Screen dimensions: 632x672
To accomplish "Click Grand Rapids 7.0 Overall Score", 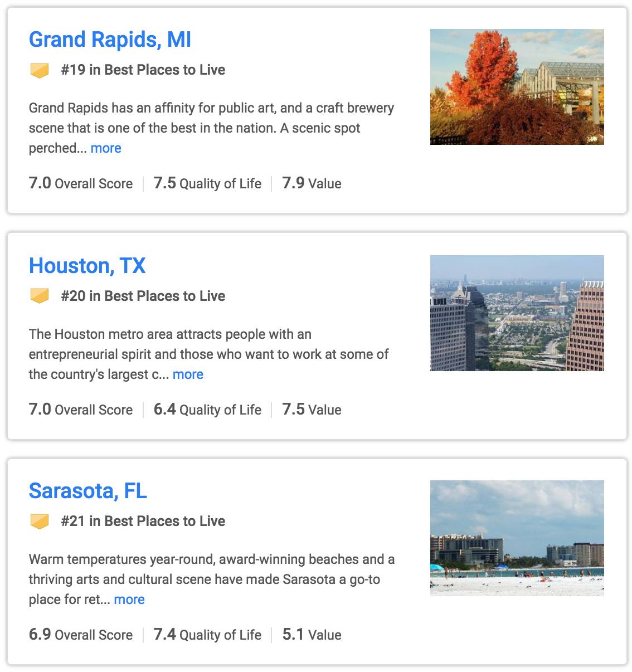I will click(81, 183).
